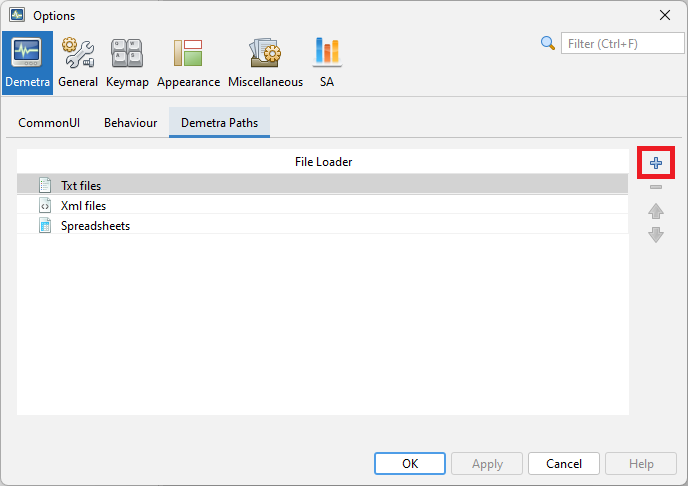The width and height of the screenshot is (688, 486).
Task: Select Xml files in File Loader list
Action: [x=83, y=205]
